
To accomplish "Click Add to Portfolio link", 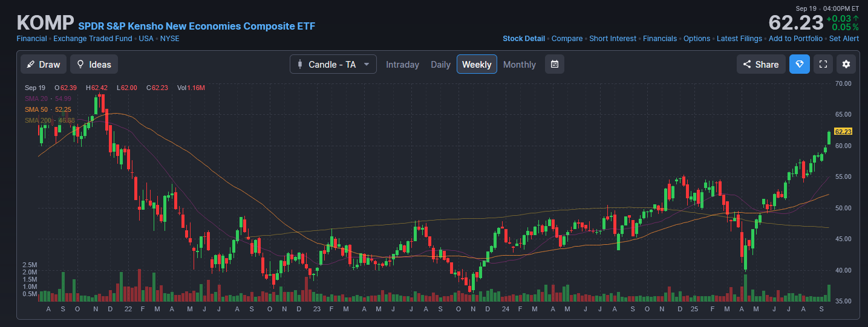I will [x=795, y=39].
